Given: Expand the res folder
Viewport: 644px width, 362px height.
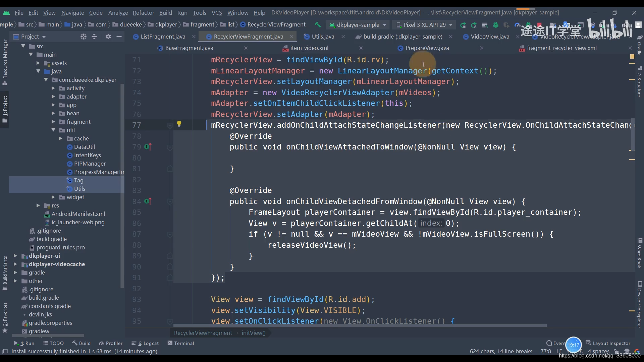Looking at the screenshot, I should point(38,205).
